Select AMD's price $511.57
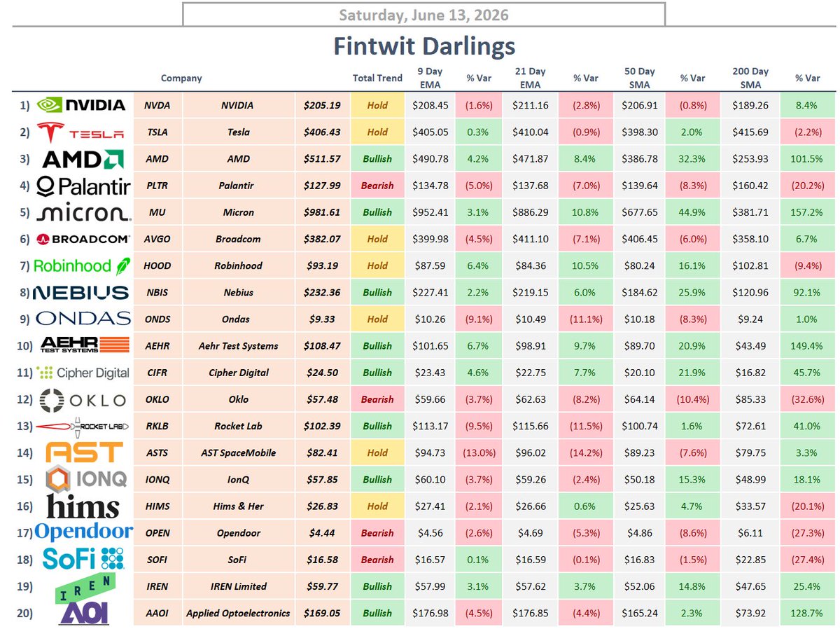840x629 pixels. [322, 159]
